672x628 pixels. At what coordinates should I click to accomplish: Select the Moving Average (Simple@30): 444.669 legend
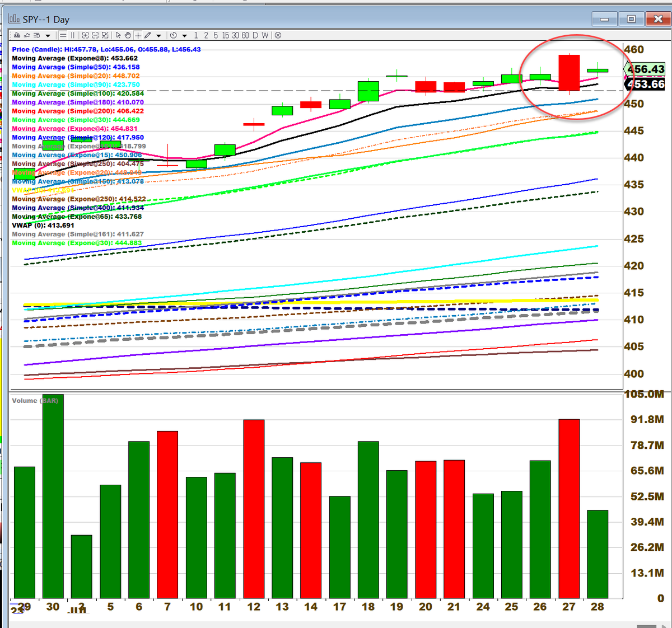click(x=76, y=120)
